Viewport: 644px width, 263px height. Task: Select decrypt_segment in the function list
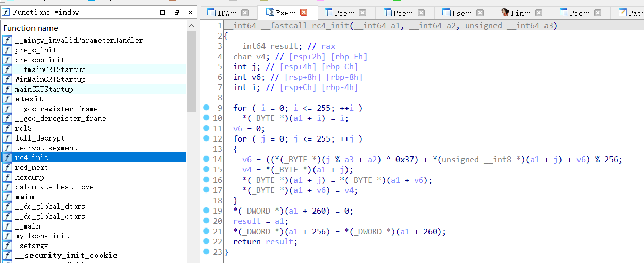46,148
